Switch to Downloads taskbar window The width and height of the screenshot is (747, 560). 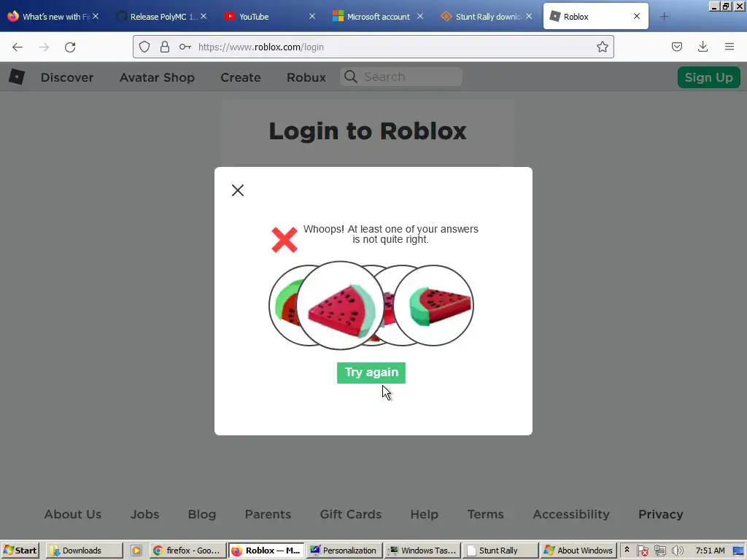coord(85,551)
